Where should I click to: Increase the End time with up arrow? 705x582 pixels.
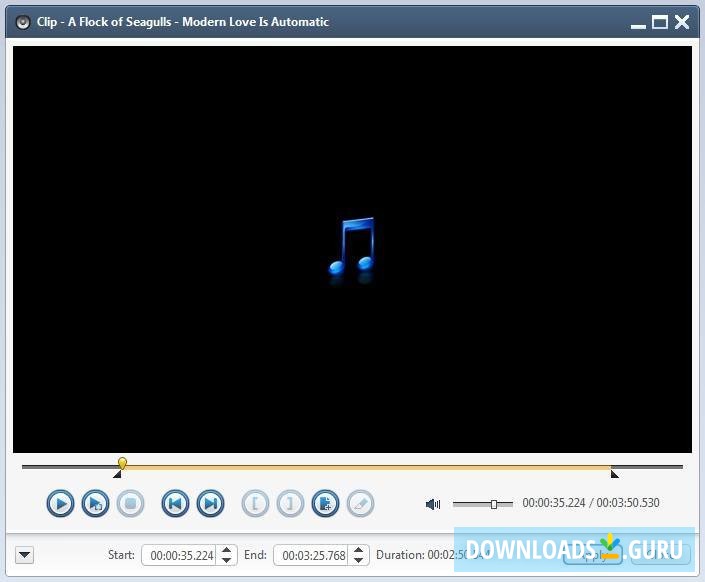click(358, 550)
